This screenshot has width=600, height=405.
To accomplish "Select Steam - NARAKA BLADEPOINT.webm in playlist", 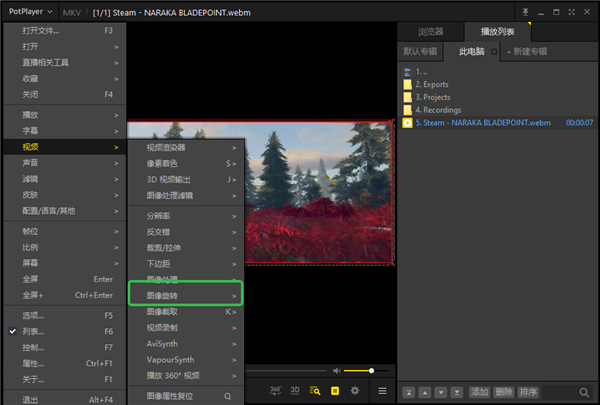I will pyautogui.click(x=484, y=122).
